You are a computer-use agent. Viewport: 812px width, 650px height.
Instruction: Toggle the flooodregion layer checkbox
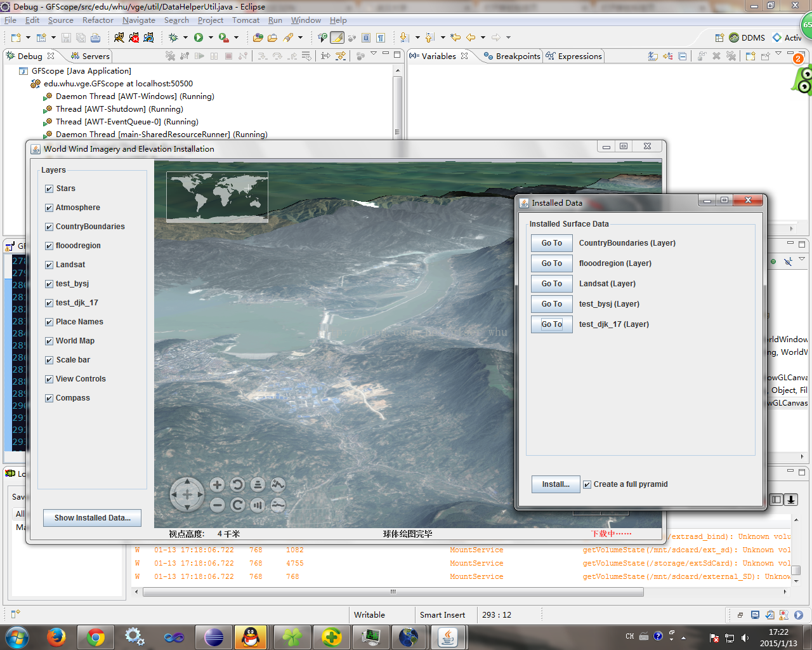[49, 246]
